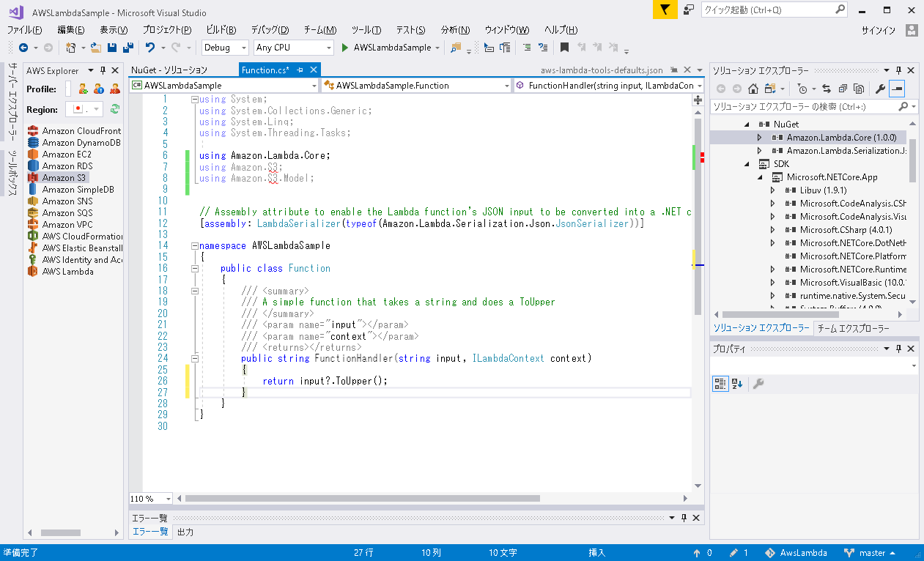
Task: Click the bookmark toggle icon in toolbar
Action: click(564, 48)
